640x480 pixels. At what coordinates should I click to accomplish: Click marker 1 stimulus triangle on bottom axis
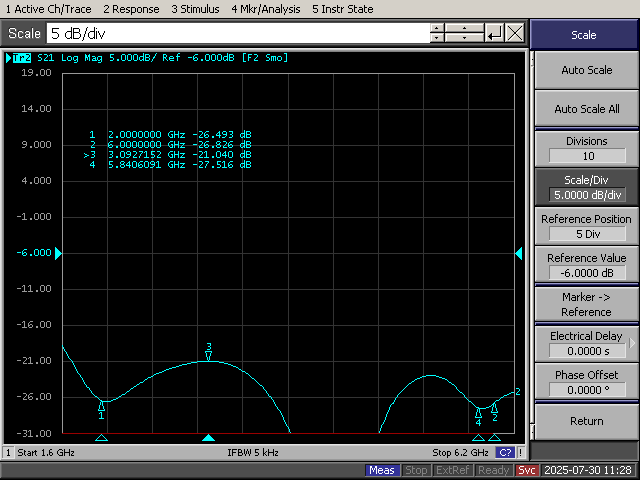coord(101,438)
